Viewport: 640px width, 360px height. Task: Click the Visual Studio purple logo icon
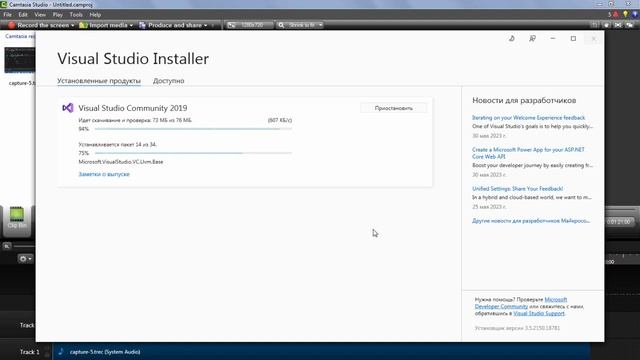(67, 108)
